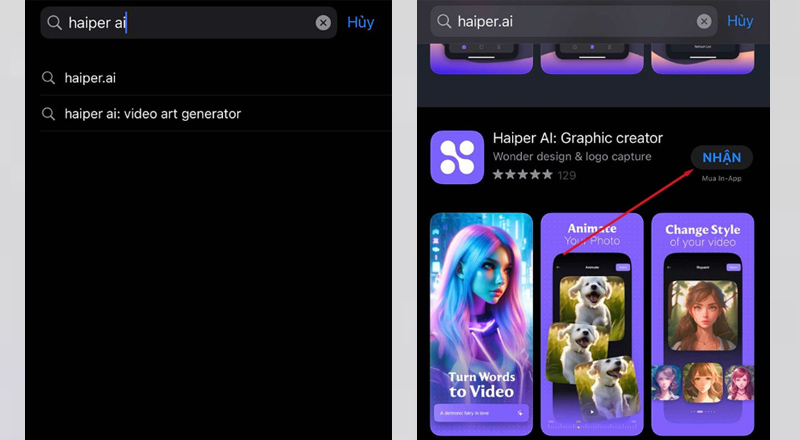Clear the 'haiper.ai' search field in right screen

(704, 21)
